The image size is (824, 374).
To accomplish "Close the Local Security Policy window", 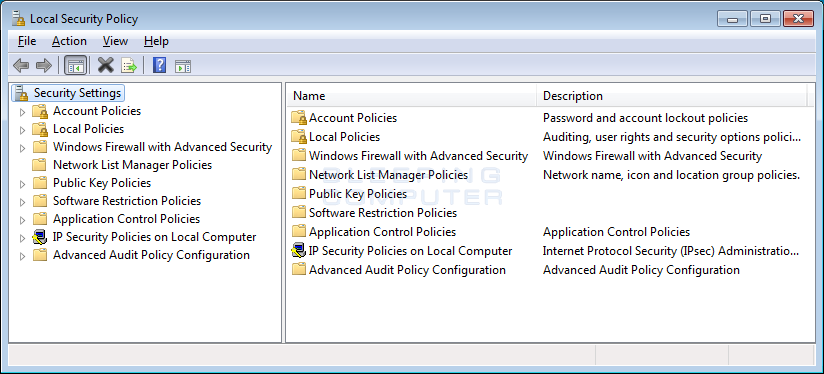I will 798,19.
